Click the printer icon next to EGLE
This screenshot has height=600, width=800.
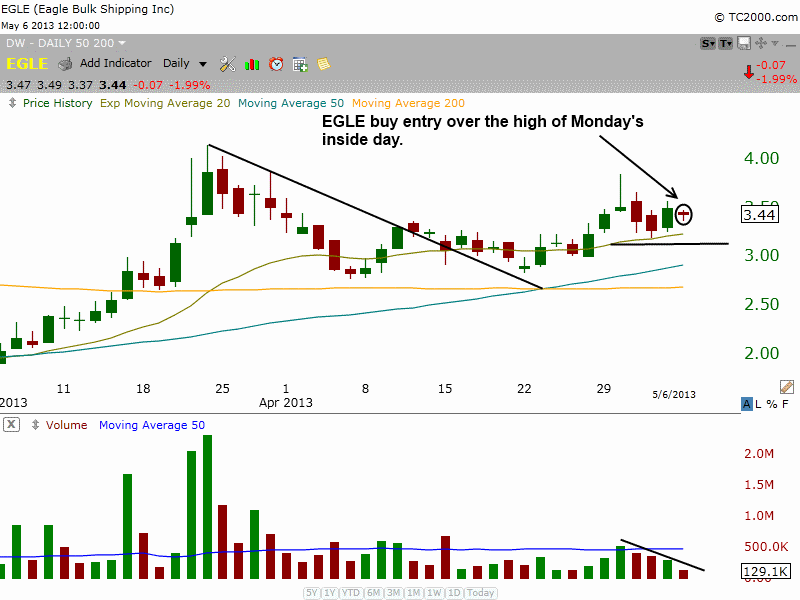pyautogui.click(x=65, y=64)
